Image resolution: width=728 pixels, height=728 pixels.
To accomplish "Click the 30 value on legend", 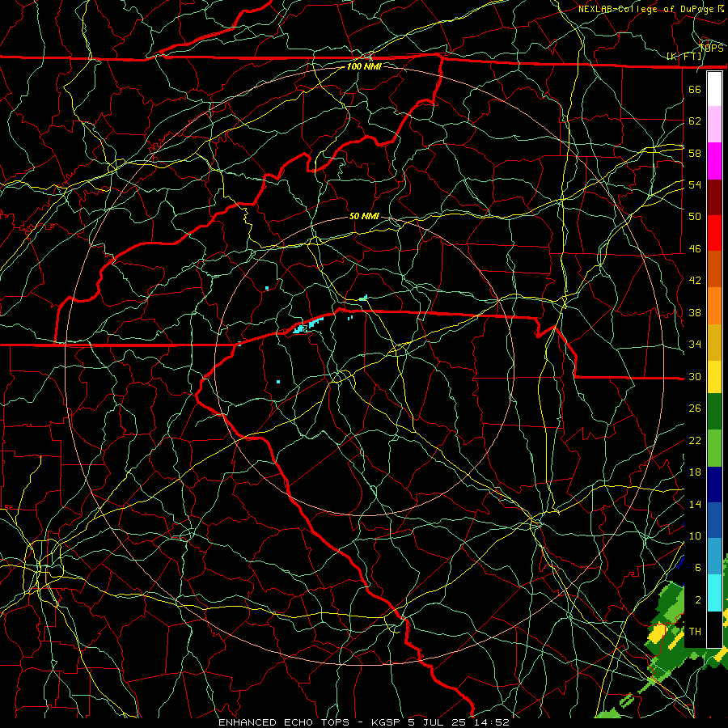I will point(695,376).
